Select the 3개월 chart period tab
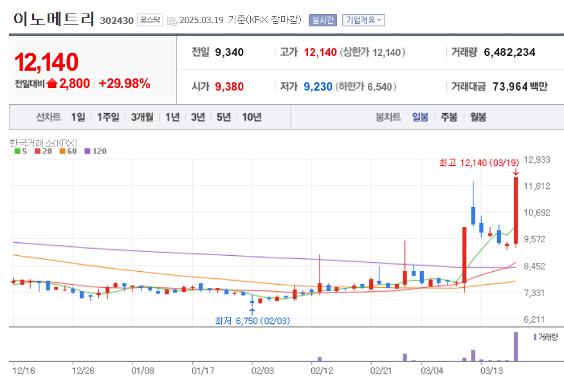 pyautogui.click(x=142, y=117)
